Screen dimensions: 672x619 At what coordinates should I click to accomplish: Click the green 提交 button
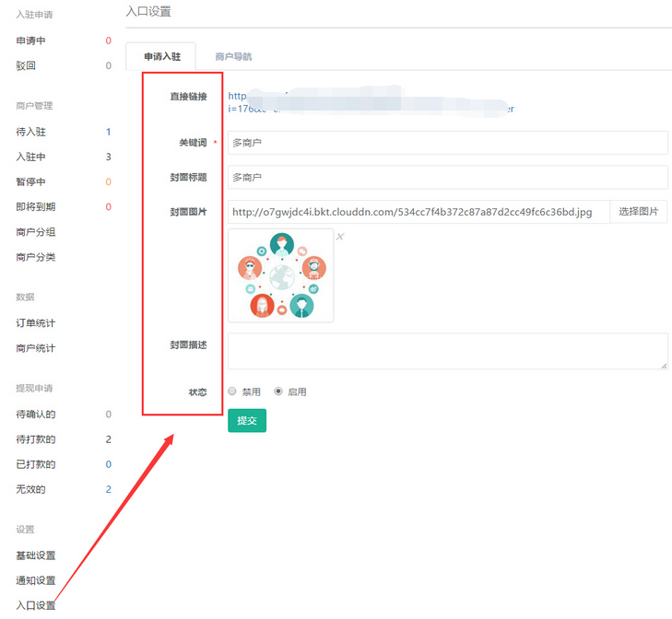(x=246, y=421)
